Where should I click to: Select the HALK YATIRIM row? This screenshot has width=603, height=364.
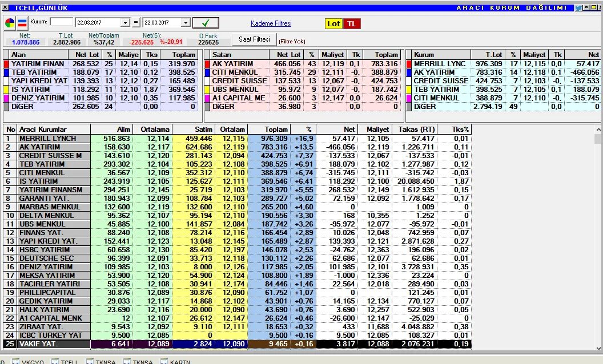pyautogui.click(x=238, y=309)
